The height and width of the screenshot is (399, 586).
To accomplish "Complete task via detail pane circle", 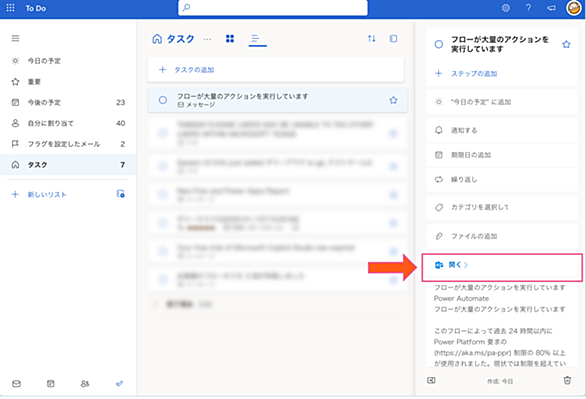I will (x=439, y=44).
